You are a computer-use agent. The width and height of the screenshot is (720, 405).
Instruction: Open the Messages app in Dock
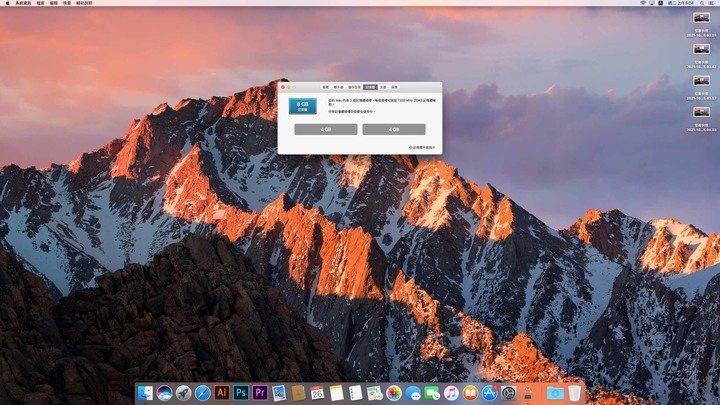[x=413, y=393]
